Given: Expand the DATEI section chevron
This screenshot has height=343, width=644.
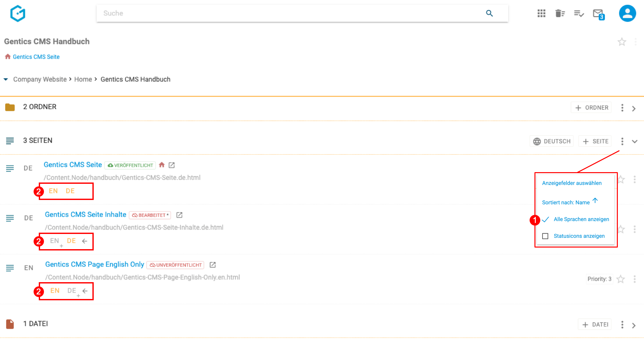Looking at the screenshot, I should (x=634, y=325).
